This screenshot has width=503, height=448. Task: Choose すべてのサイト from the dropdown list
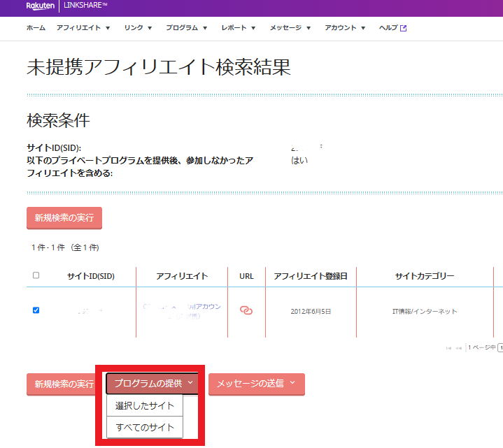pyautogui.click(x=145, y=427)
